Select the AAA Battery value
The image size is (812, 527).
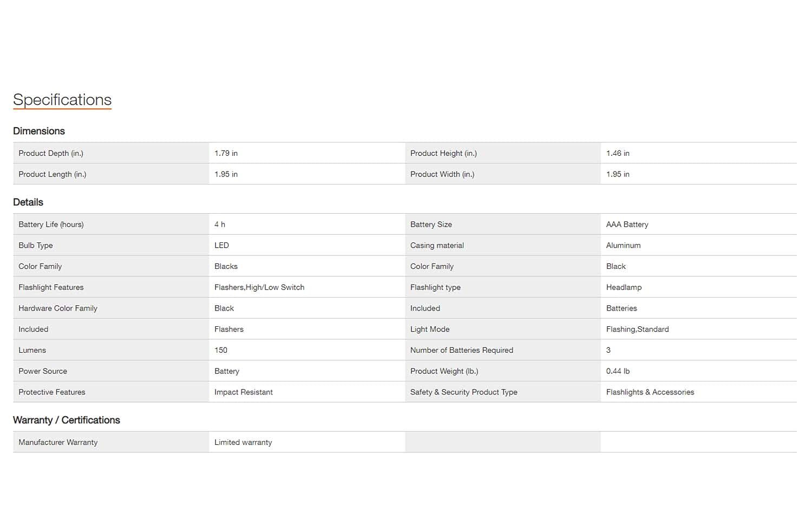click(627, 225)
